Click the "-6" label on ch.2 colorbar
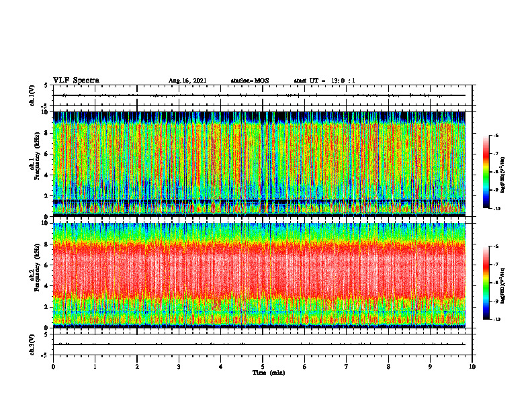 pos(496,246)
